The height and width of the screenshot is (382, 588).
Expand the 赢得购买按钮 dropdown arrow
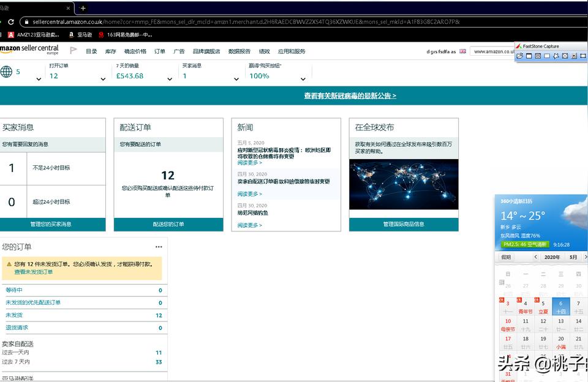point(303,79)
